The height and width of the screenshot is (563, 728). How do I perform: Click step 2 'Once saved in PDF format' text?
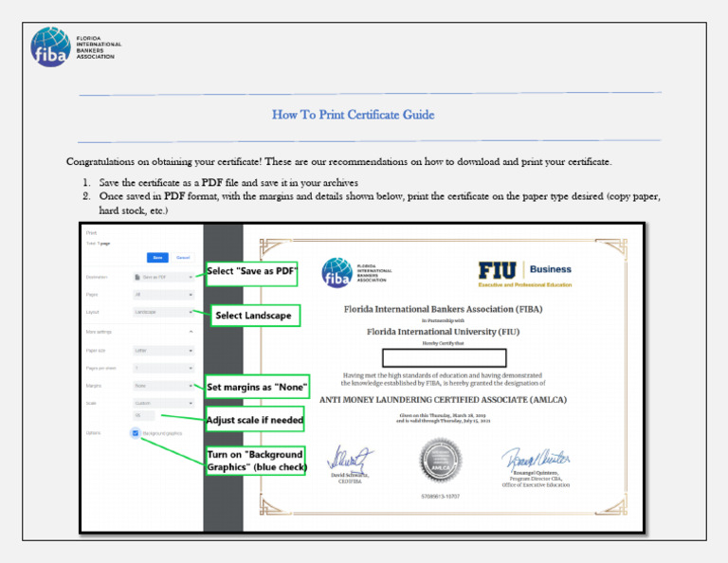tap(379, 203)
